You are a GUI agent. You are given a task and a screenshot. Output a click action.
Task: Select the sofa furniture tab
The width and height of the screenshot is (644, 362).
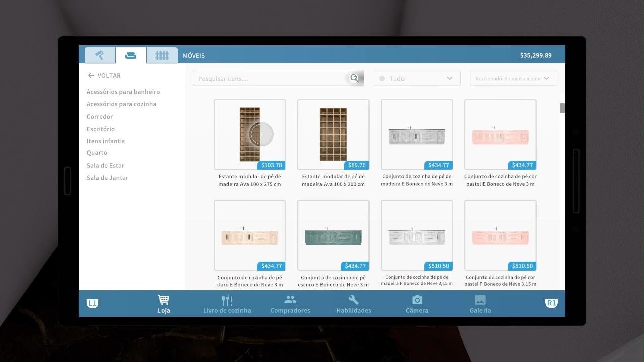coord(131,55)
